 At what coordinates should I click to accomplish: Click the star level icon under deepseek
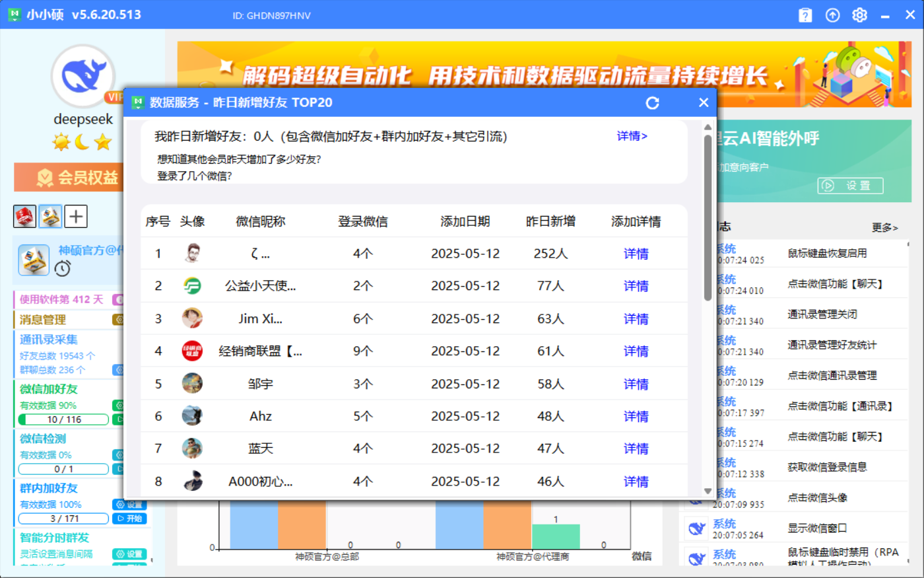pos(103,141)
